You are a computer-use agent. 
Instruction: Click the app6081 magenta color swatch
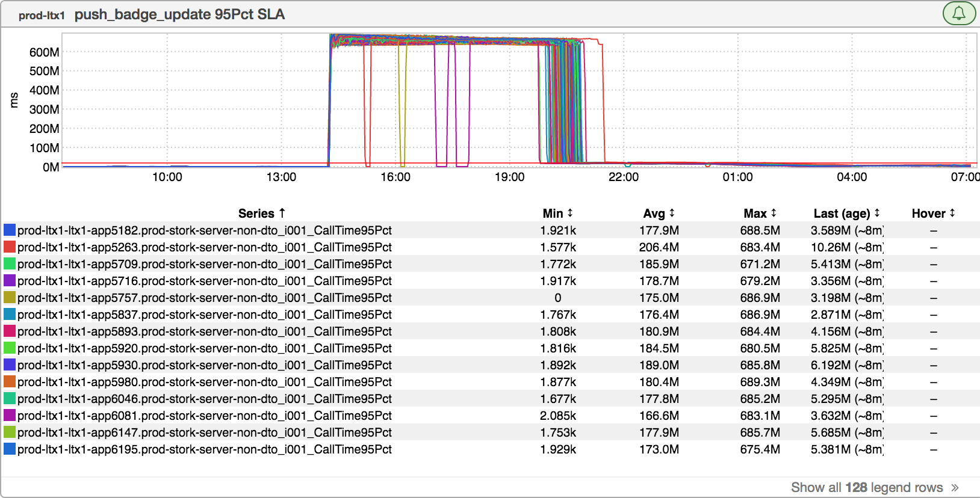(x=10, y=415)
